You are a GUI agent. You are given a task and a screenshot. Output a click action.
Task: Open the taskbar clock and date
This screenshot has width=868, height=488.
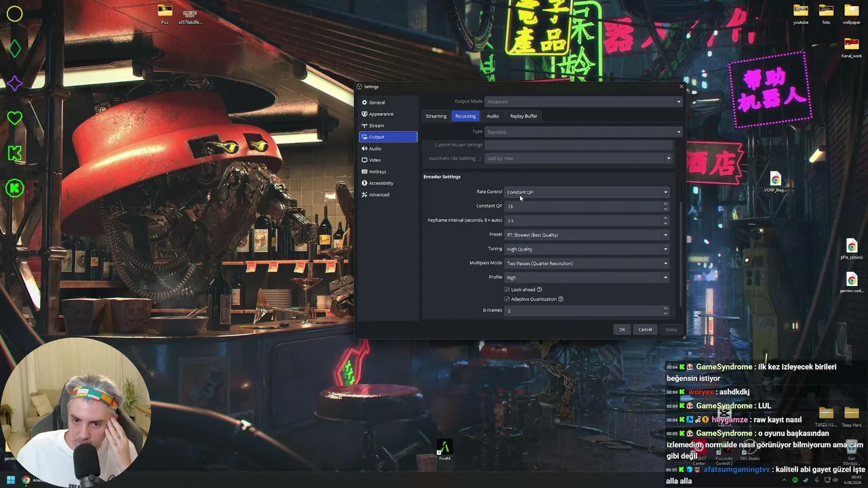click(x=854, y=480)
